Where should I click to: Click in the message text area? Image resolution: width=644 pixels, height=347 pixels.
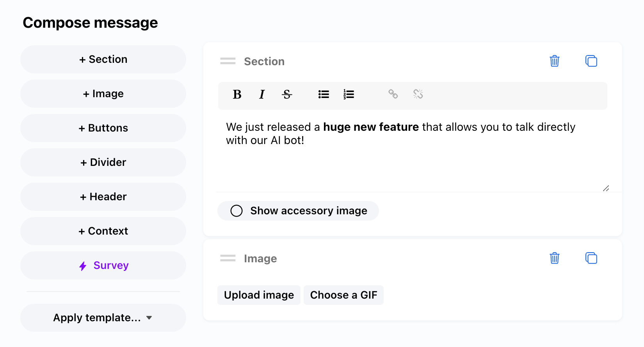point(410,160)
